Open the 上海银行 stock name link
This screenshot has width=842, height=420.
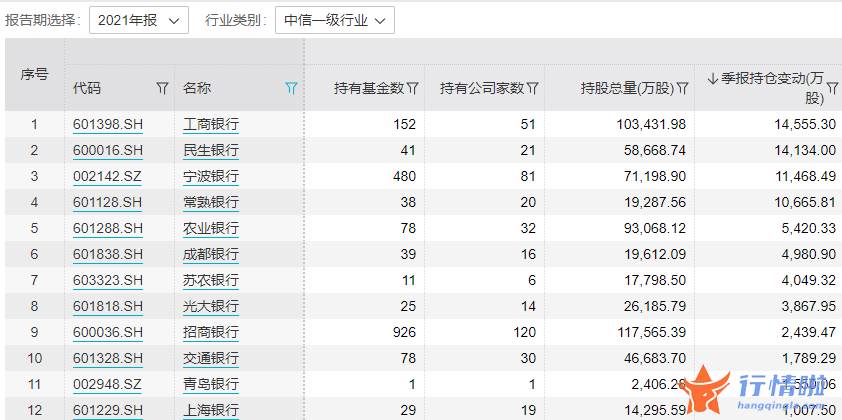click(210, 410)
